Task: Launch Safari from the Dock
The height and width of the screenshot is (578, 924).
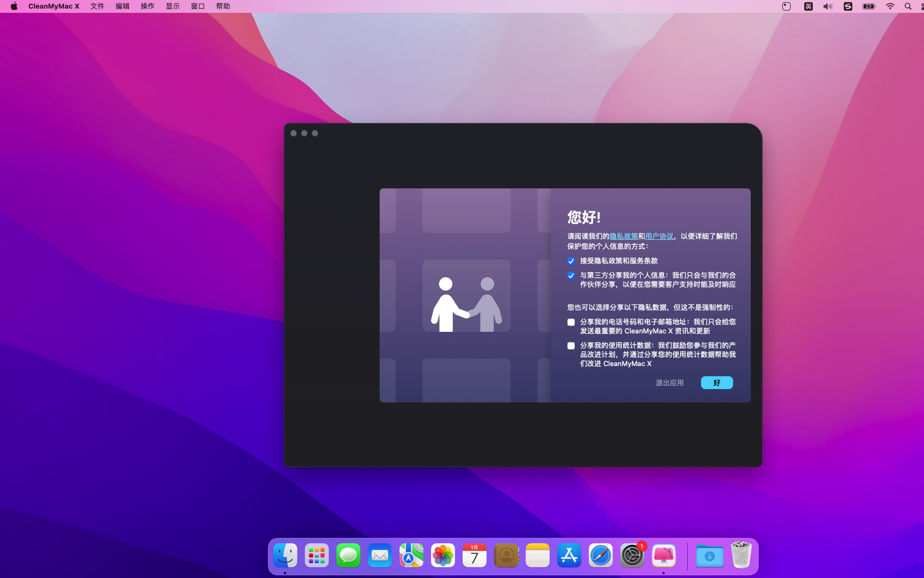Action: 600,556
